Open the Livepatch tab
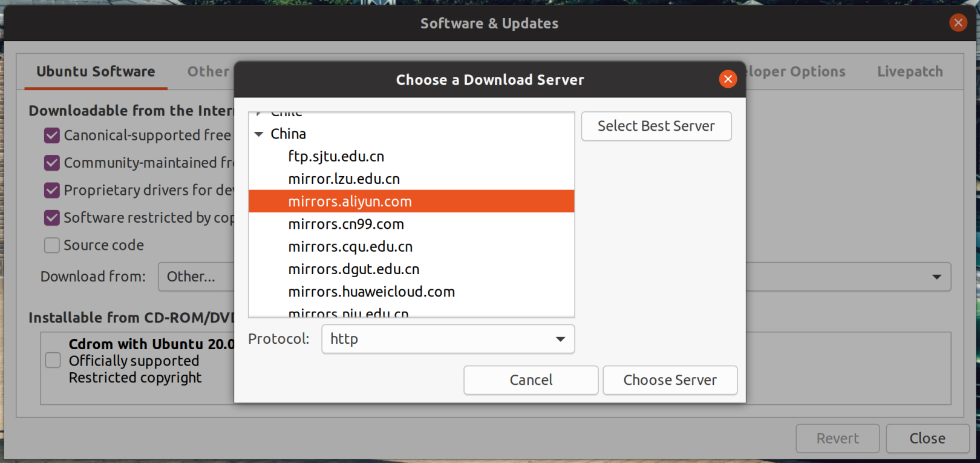This screenshot has height=463, width=980. coord(910,71)
